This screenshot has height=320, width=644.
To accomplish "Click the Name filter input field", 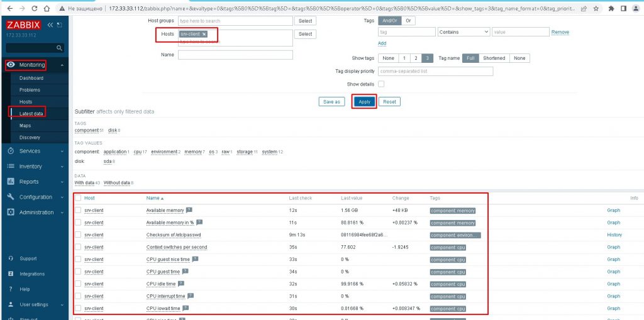I will tap(235, 55).
